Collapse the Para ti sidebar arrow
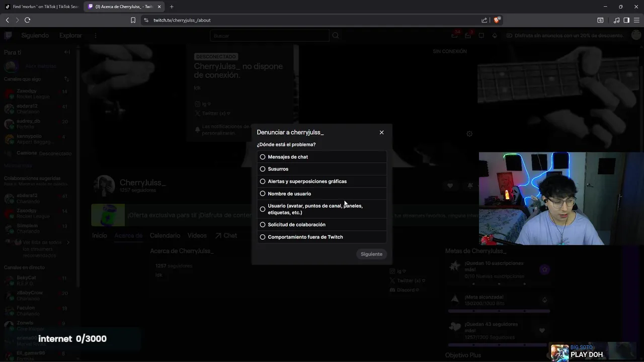 pyautogui.click(x=67, y=52)
